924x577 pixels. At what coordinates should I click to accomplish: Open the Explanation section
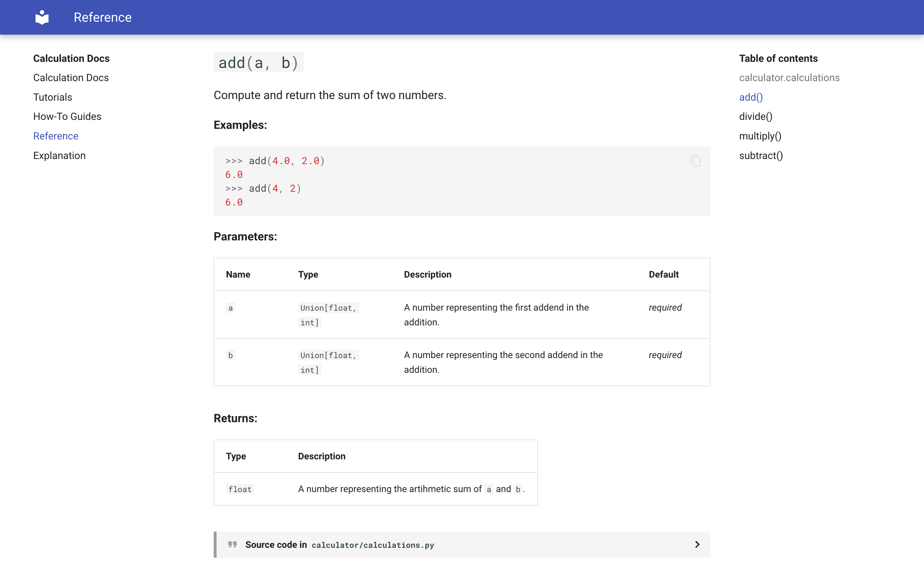tap(59, 155)
